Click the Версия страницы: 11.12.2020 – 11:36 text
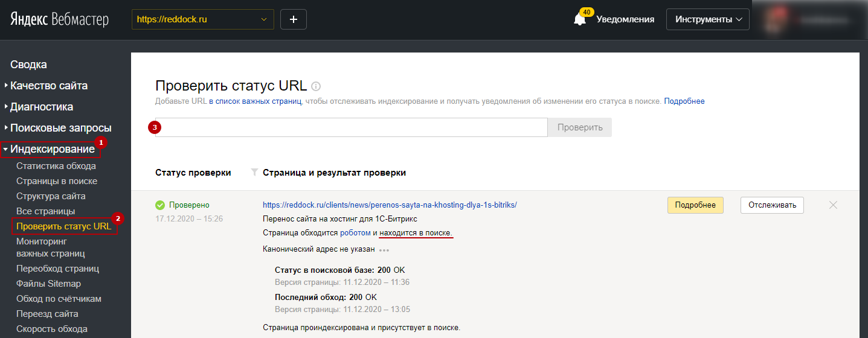 pyautogui.click(x=342, y=282)
